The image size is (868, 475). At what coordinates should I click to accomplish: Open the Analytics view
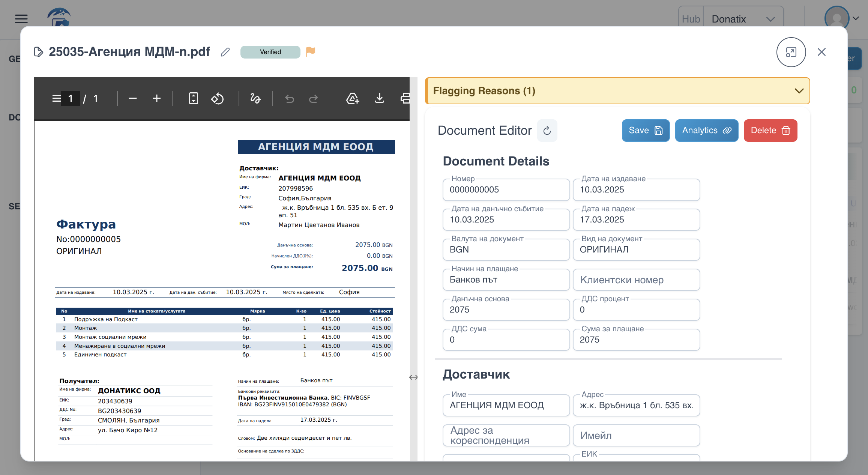pos(706,131)
